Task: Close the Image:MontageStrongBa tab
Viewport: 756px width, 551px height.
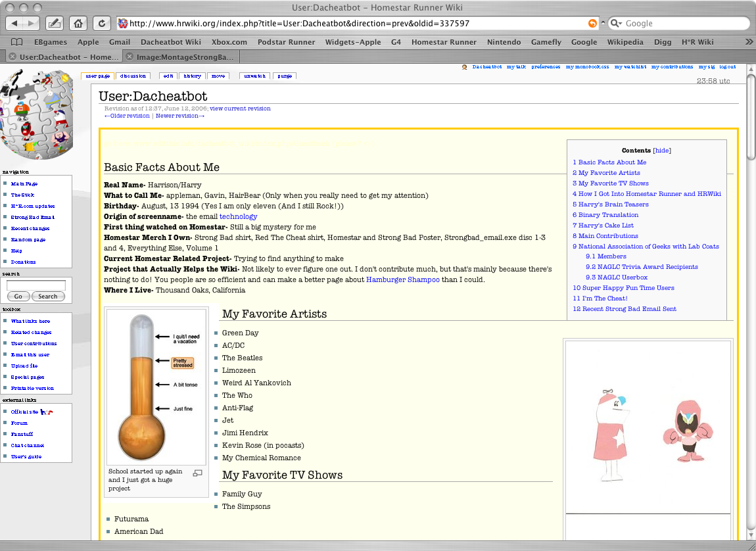Action: click(x=130, y=57)
